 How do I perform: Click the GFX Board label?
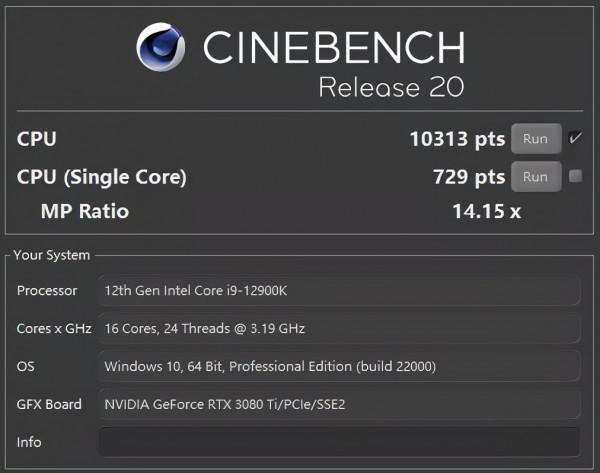click(49, 405)
